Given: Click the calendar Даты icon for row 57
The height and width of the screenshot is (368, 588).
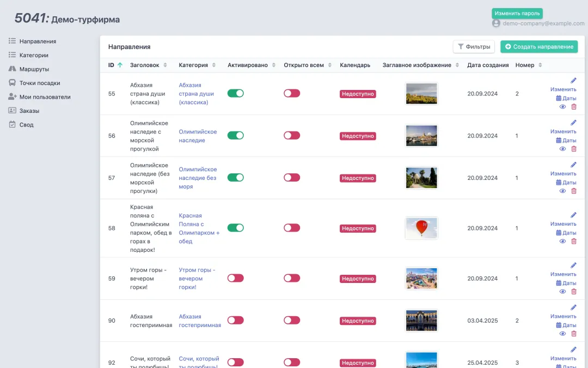Looking at the screenshot, I should pos(559,183).
